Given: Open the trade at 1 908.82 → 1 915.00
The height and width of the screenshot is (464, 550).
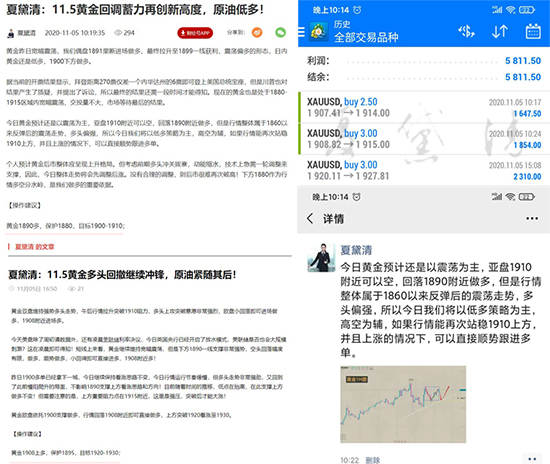Looking at the screenshot, I should pyautogui.click(x=424, y=139).
